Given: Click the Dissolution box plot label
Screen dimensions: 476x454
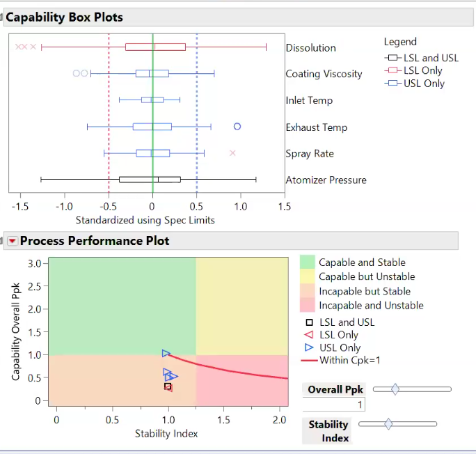Looking at the screenshot, I should click(x=311, y=48).
